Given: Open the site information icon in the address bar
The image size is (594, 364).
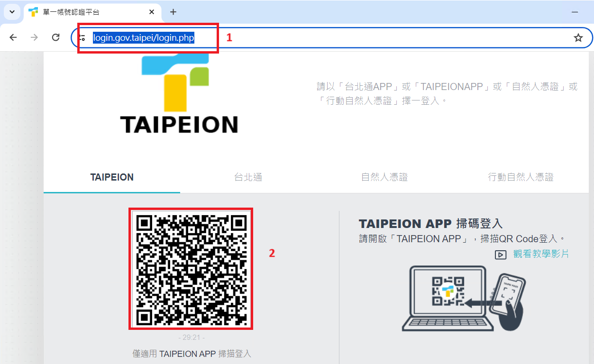Looking at the screenshot, I should [x=82, y=37].
